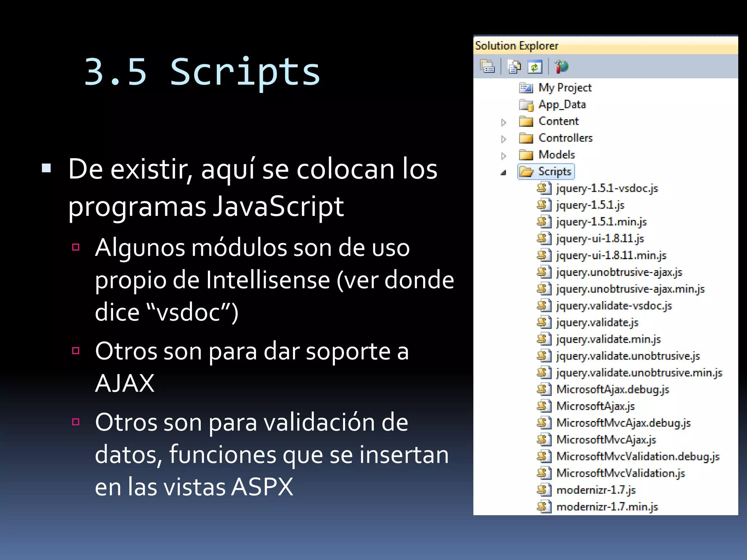The image size is (747, 560).
Task: Click the MicrosoftAjax.js file icon
Action: (544, 406)
